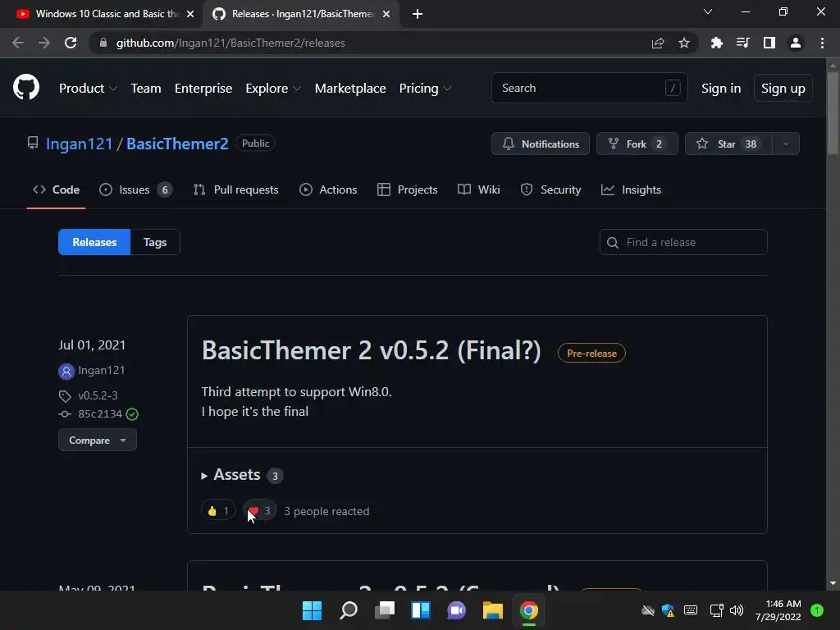
Task: Open the 85c2134 commit link
Action: [99, 414]
